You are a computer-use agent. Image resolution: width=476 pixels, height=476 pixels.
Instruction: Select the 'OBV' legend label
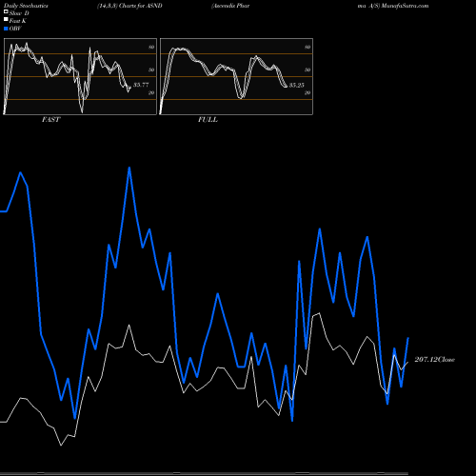click(15, 29)
